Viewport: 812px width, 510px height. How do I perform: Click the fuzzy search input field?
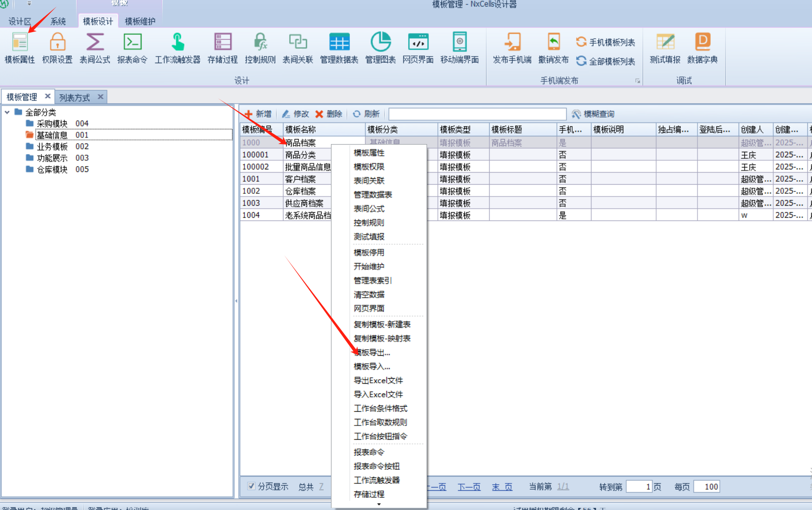point(477,114)
